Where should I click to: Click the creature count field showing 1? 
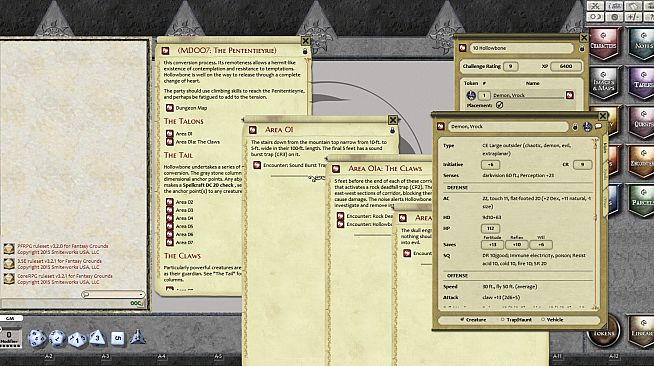click(484, 95)
